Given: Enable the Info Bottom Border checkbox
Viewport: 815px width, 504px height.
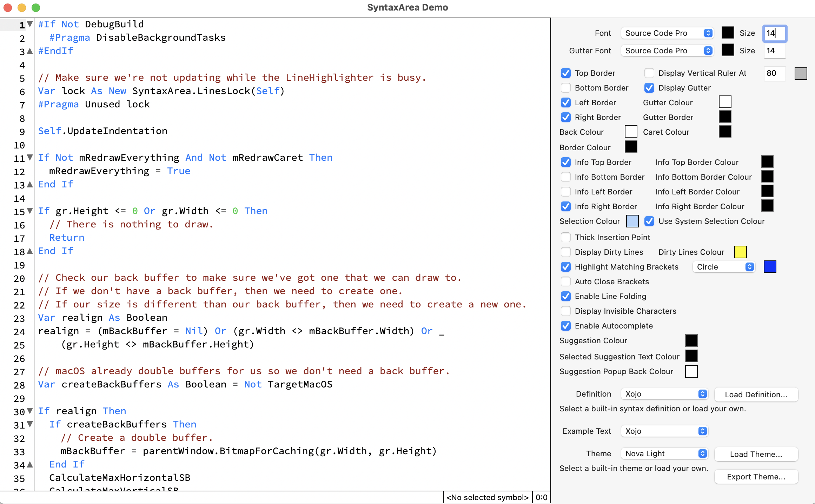Looking at the screenshot, I should point(565,177).
